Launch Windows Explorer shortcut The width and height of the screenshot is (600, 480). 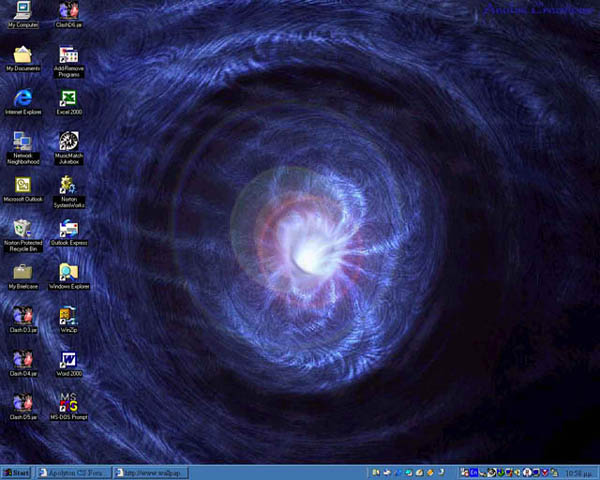[69, 272]
